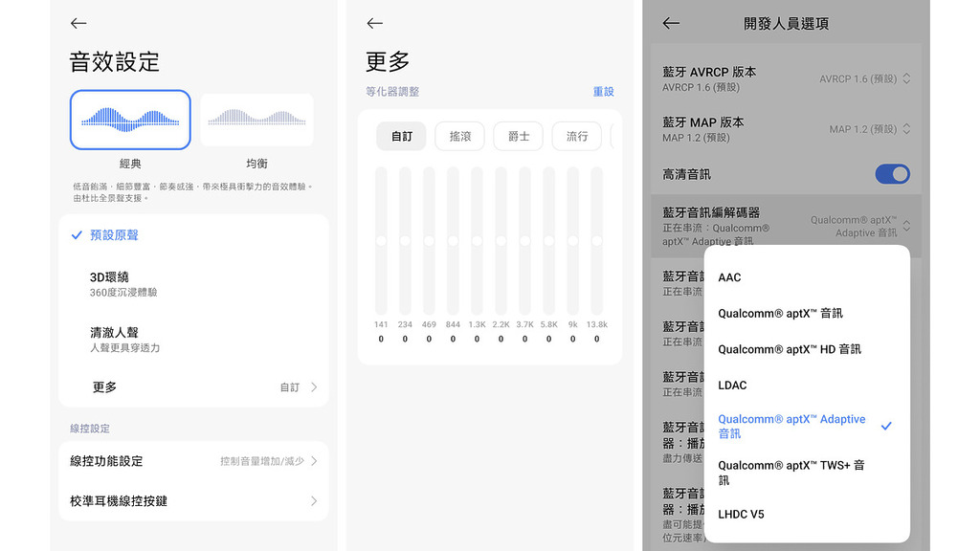This screenshot has width=980, height=551.
Task: Tap the back arrow on 音效設定 screen
Action: click(x=78, y=23)
